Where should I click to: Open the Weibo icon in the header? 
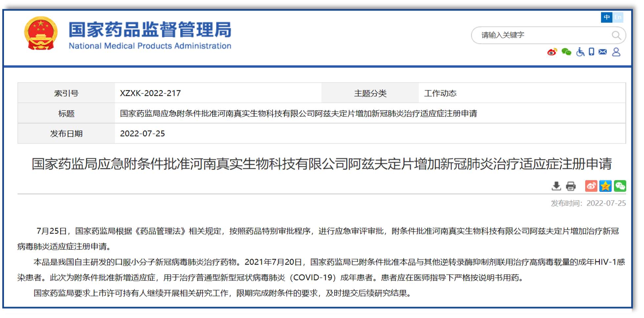pyautogui.click(x=552, y=52)
